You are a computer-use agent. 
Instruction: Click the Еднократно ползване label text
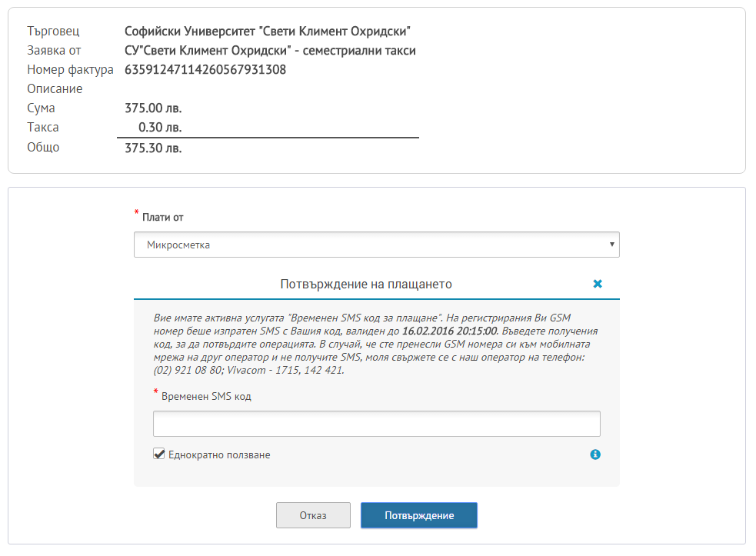pyautogui.click(x=219, y=454)
